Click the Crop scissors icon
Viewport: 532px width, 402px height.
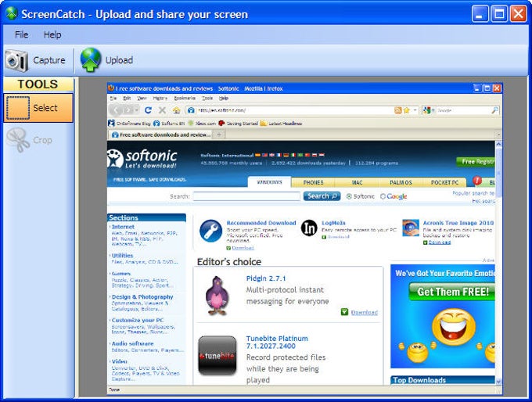click(18, 140)
